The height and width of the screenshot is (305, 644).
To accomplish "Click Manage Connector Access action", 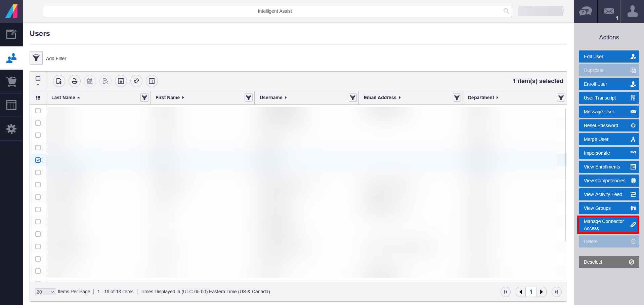I will (x=608, y=225).
